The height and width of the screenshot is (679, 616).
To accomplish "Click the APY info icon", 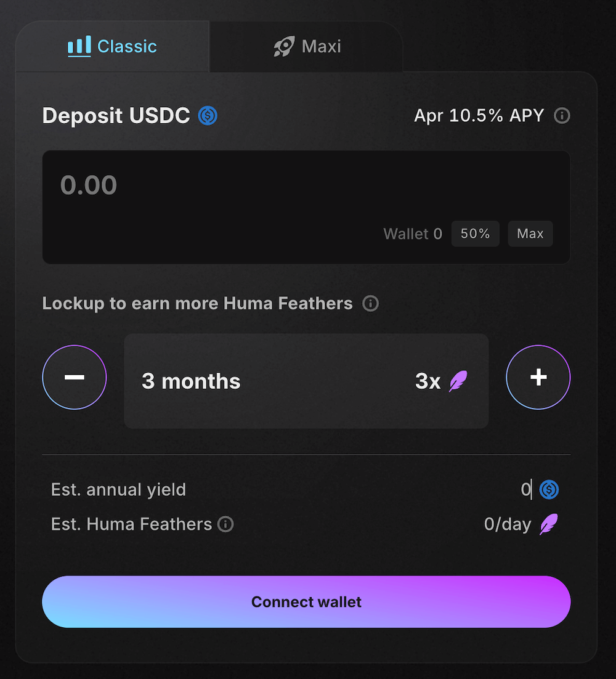I will pos(562,115).
